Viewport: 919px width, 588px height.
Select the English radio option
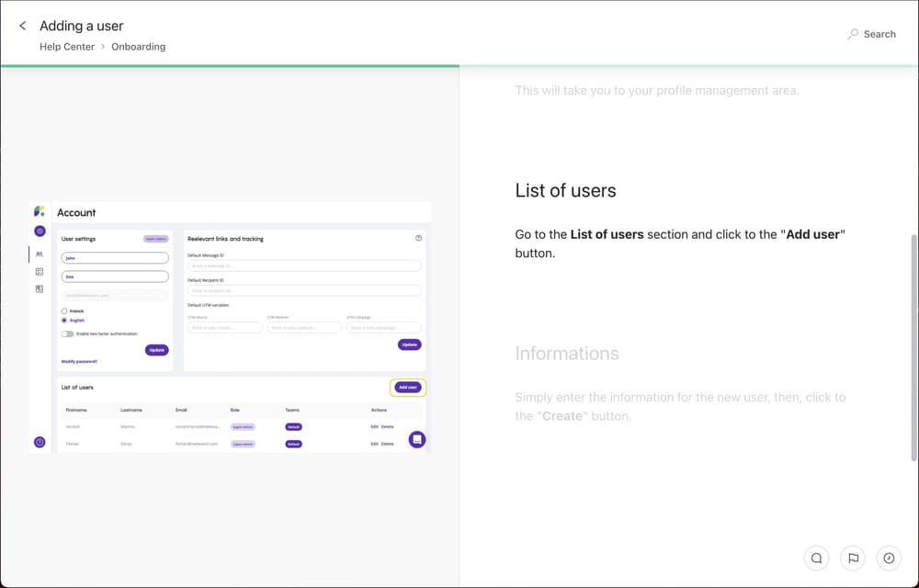(64, 321)
